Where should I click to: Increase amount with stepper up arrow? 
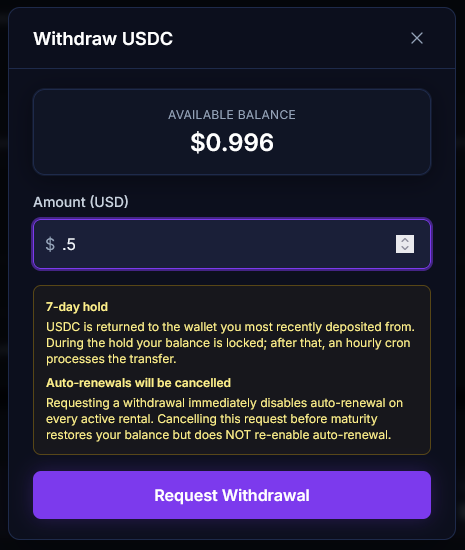coord(405,240)
